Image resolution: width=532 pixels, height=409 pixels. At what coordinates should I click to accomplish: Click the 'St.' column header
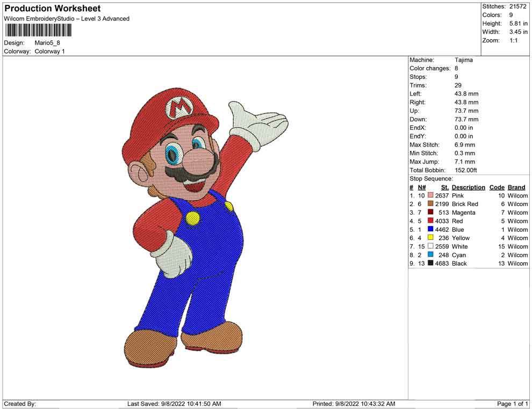(445, 187)
